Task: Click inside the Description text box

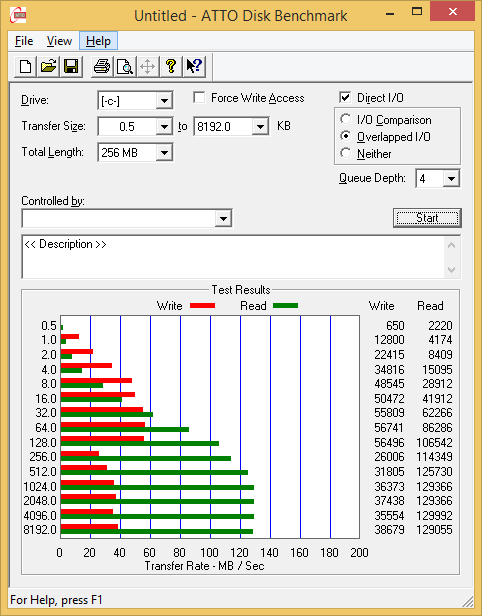Action: [233, 257]
